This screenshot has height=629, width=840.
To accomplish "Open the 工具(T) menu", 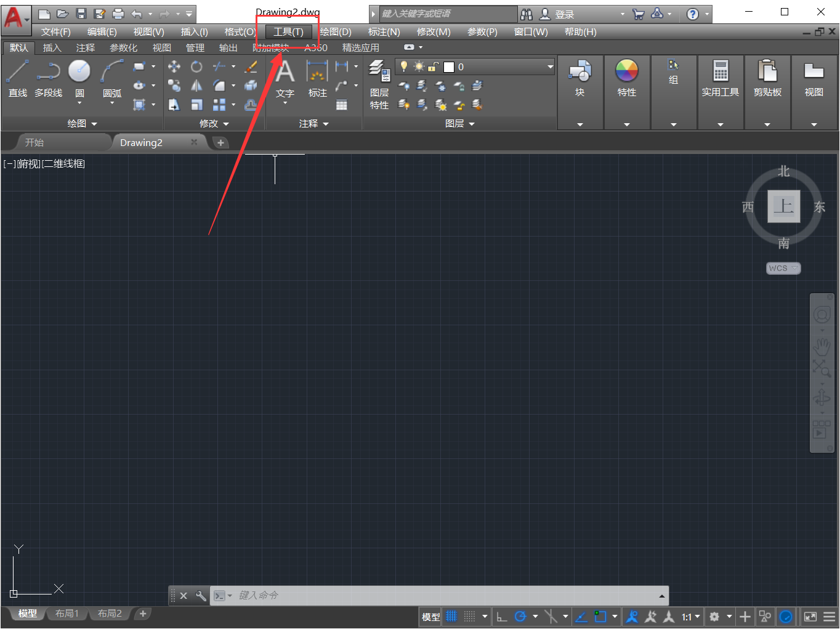I will pos(287,31).
